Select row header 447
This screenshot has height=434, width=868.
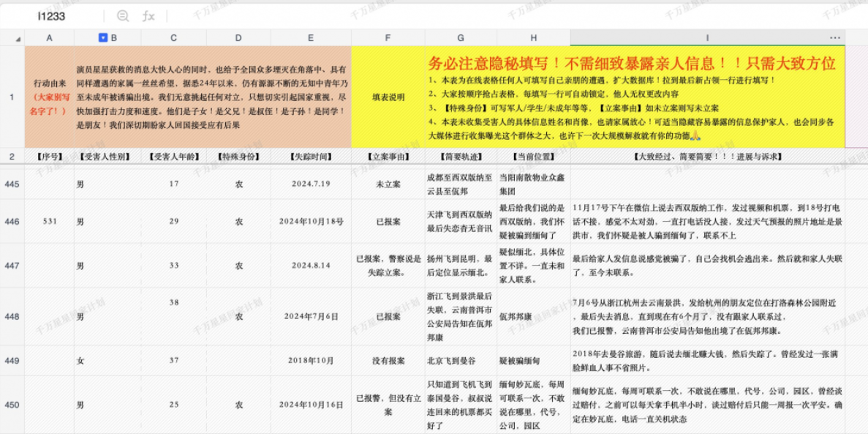point(12,266)
